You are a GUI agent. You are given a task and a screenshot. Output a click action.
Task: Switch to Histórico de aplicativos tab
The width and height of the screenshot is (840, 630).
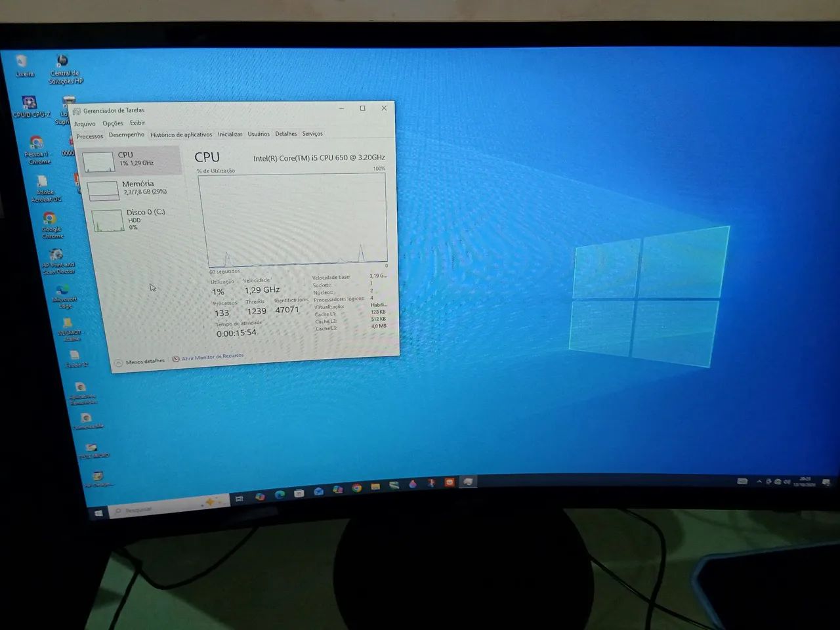coord(181,135)
